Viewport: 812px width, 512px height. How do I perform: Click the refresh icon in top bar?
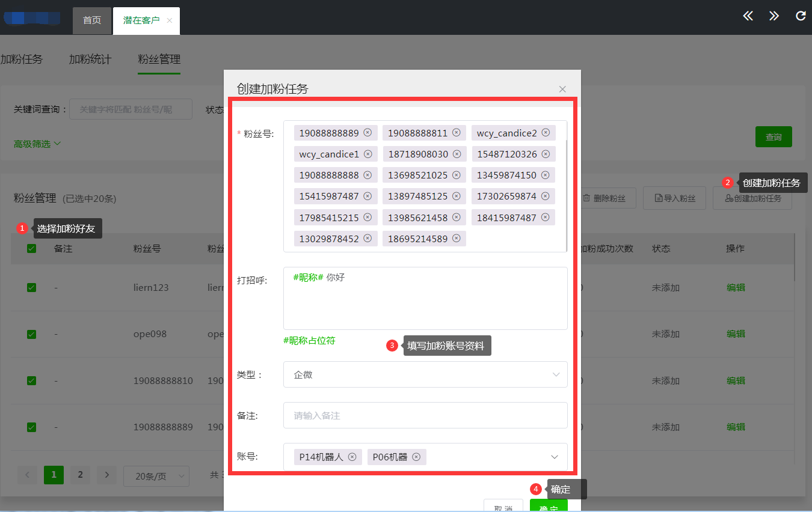(x=801, y=16)
